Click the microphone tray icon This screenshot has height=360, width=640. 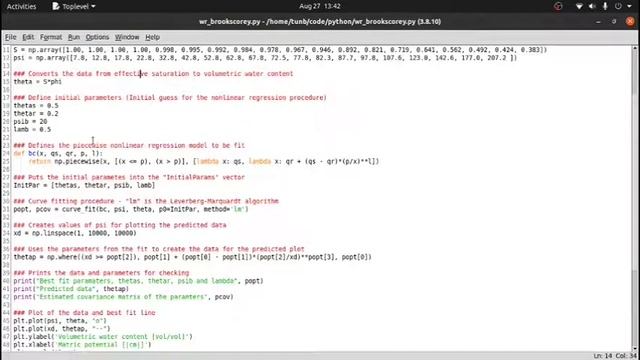click(x=605, y=7)
